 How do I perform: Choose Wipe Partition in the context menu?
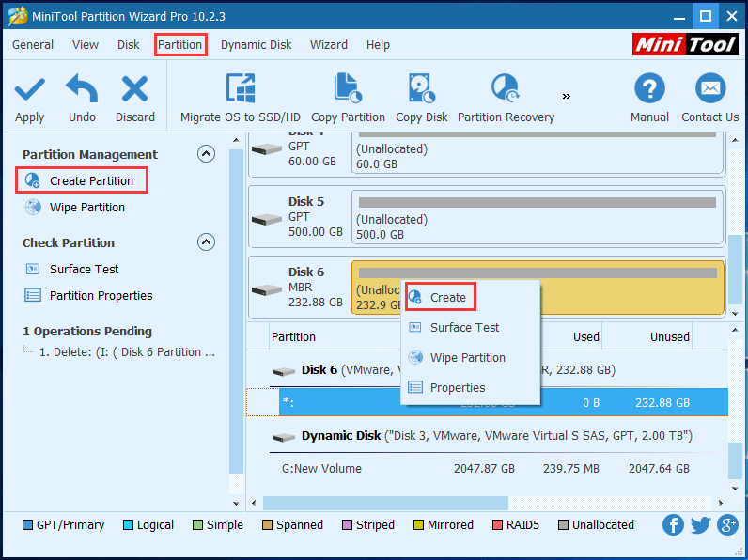[470, 357]
